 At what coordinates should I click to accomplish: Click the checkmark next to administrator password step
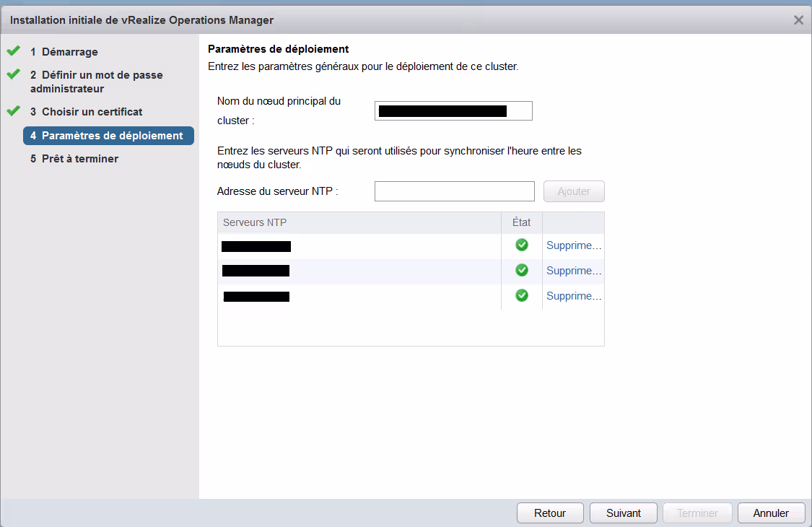click(13, 74)
